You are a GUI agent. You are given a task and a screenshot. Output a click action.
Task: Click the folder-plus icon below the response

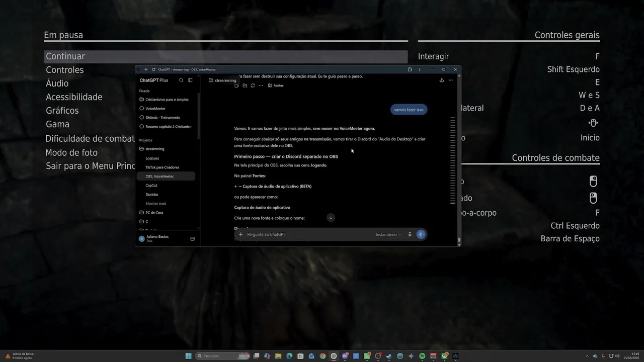(245, 85)
